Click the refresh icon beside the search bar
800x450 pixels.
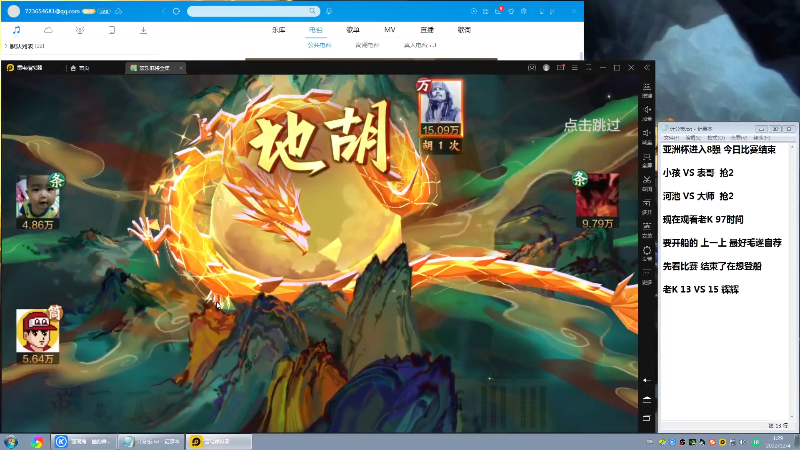tap(177, 11)
